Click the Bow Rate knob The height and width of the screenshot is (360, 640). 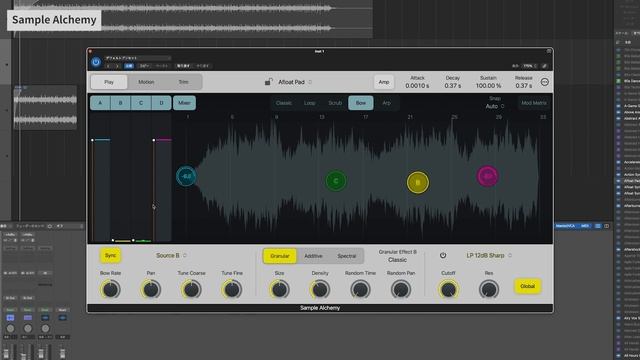click(110, 289)
